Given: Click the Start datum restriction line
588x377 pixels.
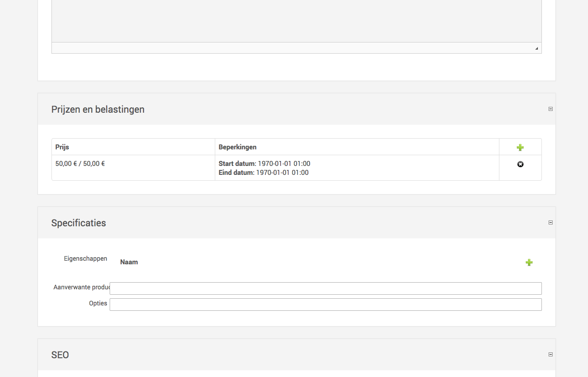Looking at the screenshot, I should point(264,164).
